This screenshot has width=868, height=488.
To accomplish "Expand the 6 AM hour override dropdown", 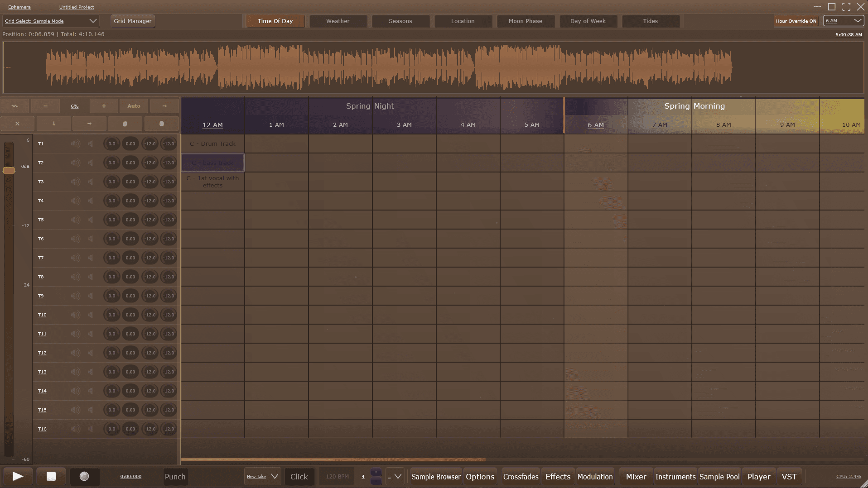I will pos(843,21).
